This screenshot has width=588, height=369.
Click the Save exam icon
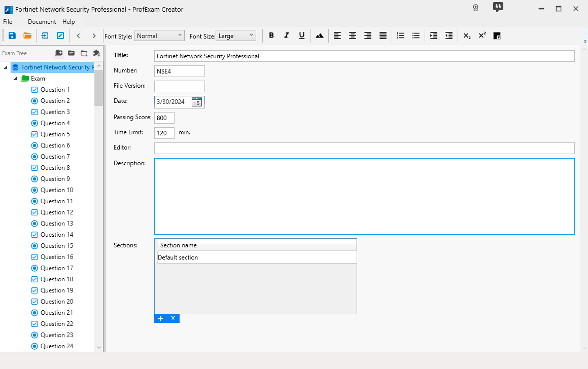(x=12, y=35)
